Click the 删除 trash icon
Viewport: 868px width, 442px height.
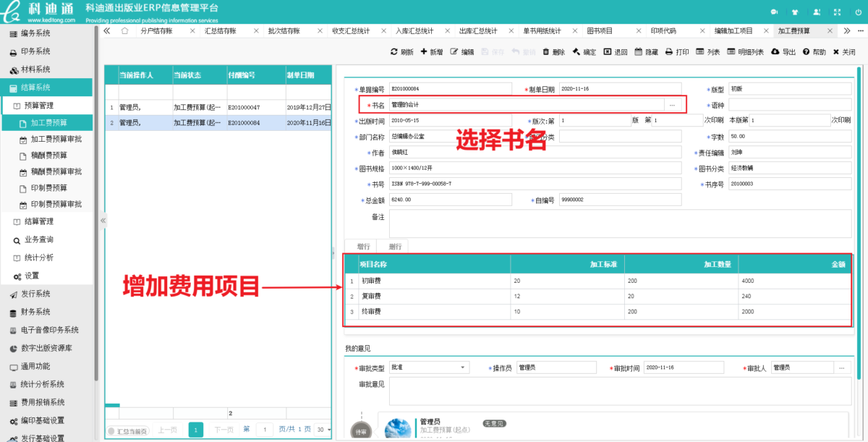pyautogui.click(x=545, y=52)
